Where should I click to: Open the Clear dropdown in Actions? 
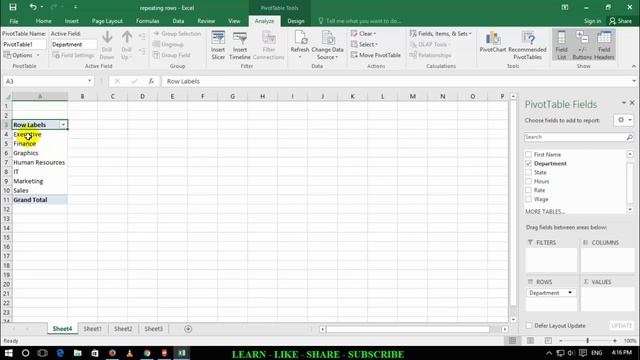[363, 33]
